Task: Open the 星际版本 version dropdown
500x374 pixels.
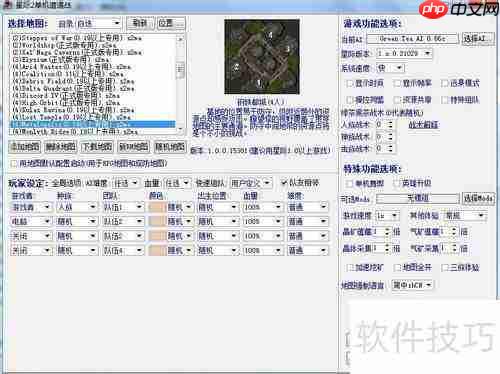Action: coord(404,53)
